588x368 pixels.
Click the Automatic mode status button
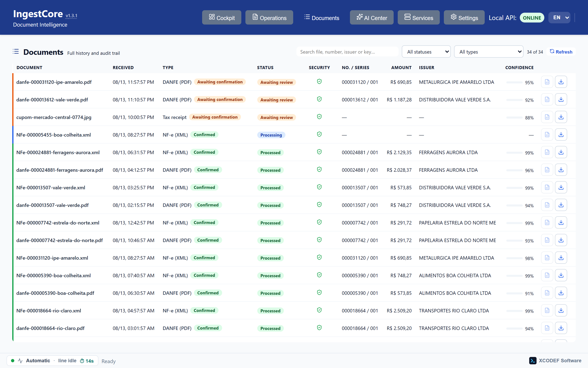pos(52,360)
